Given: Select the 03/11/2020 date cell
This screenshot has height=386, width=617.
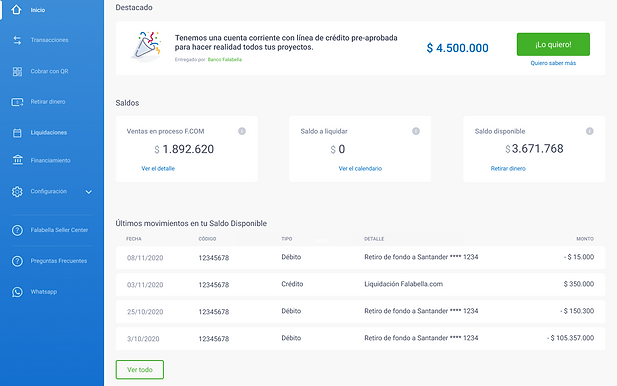Looking at the screenshot, I should point(145,285).
